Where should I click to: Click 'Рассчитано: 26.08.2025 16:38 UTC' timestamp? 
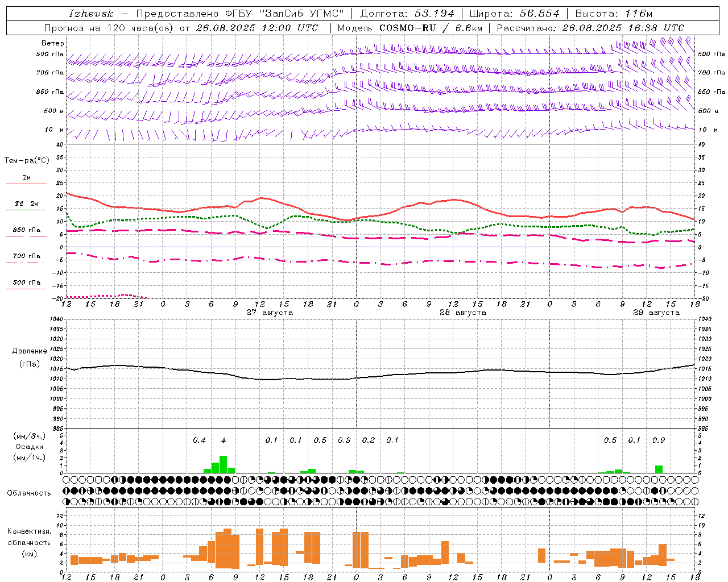[x=590, y=28]
